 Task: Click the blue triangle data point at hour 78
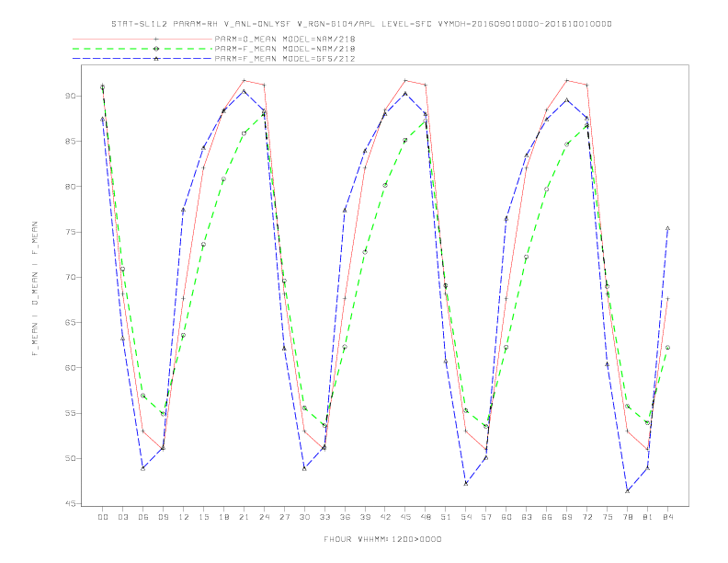click(x=627, y=491)
